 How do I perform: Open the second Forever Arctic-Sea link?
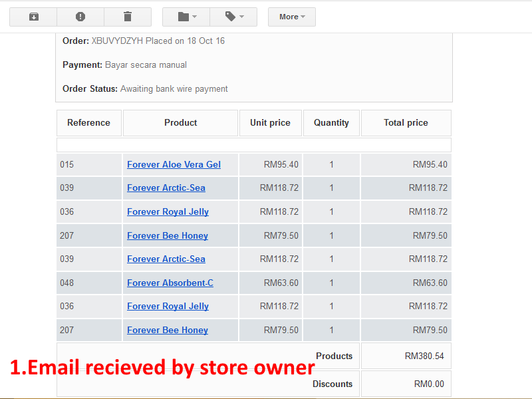point(166,259)
